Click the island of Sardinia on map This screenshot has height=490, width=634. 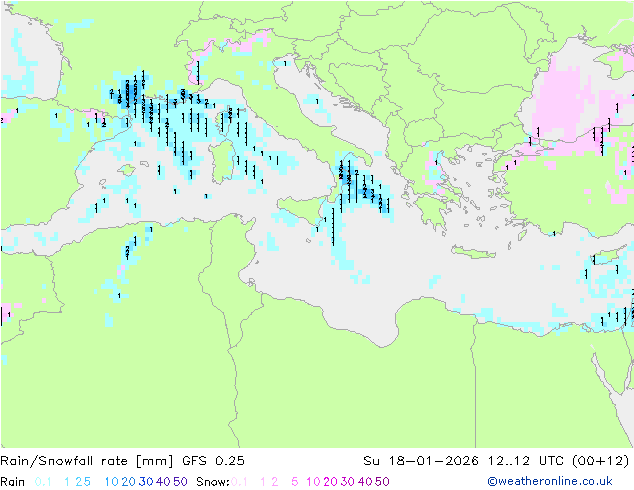(221, 162)
